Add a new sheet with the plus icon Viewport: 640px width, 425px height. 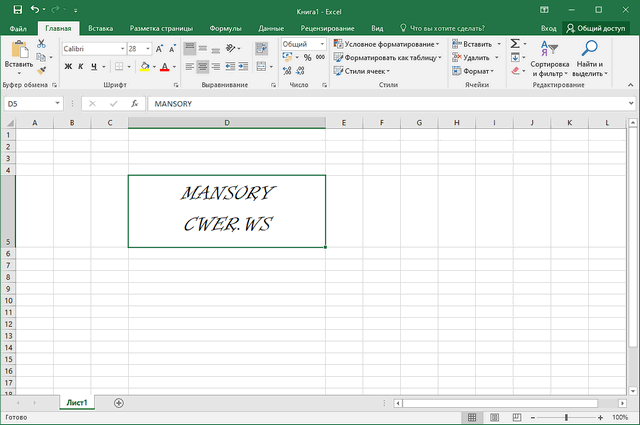pos(119,402)
